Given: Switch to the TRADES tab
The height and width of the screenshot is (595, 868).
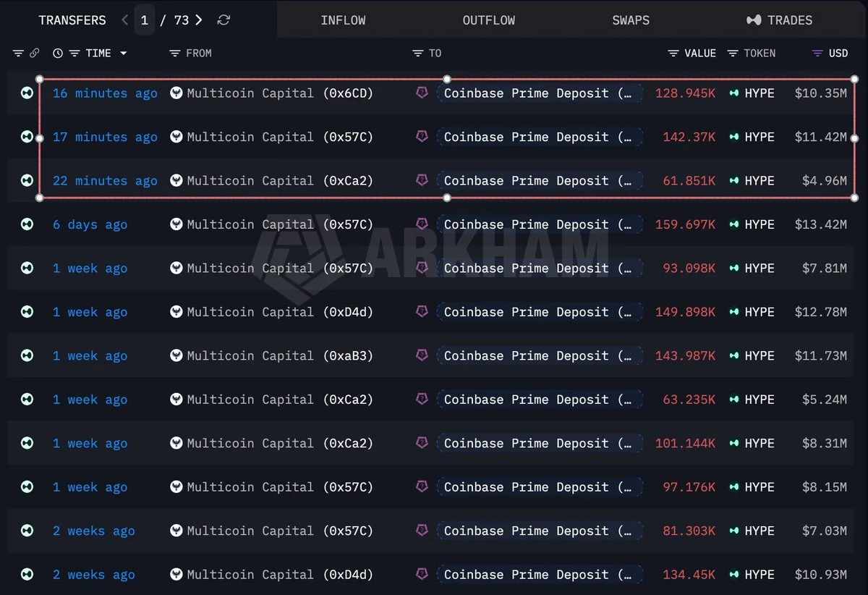Looking at the screenshot, I should pyautogui.click(x=780, y=20).
